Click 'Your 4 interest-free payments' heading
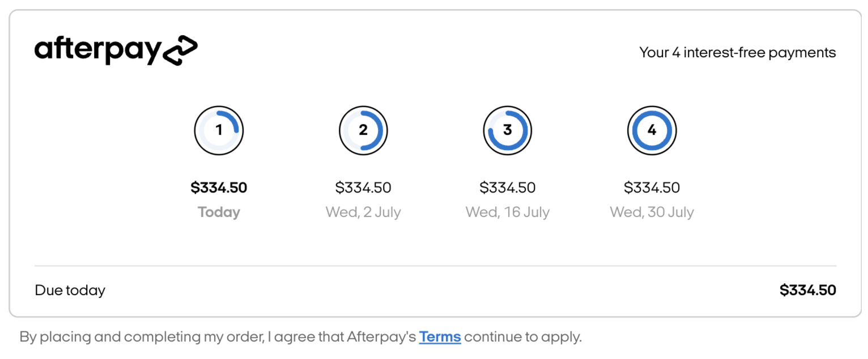The width and height of the screenshot is (868, 359). [x=737, y=52]
